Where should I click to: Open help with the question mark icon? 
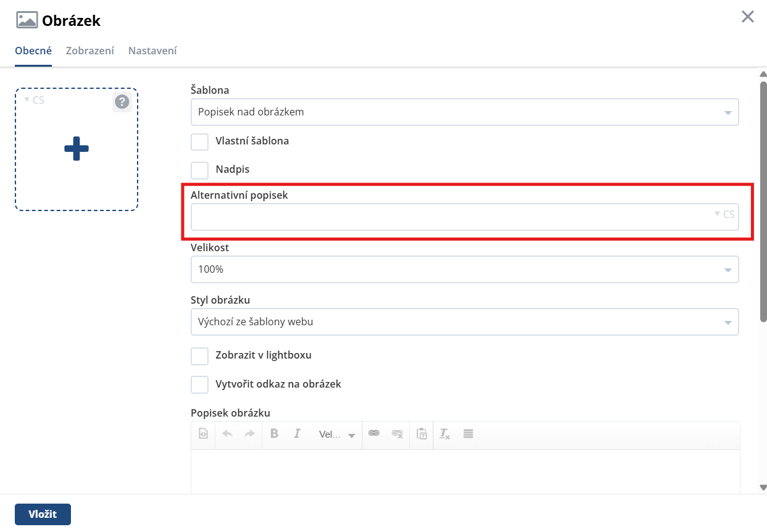click(x=122, y=102)
